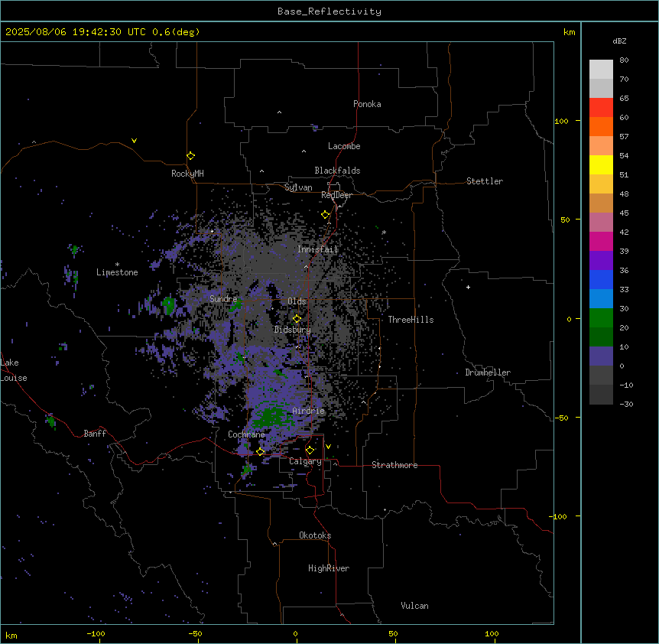This screenshot has height=644, width=659.
Task: Click the yellow station marker near RockyMH
Action: tap(190, 156)
